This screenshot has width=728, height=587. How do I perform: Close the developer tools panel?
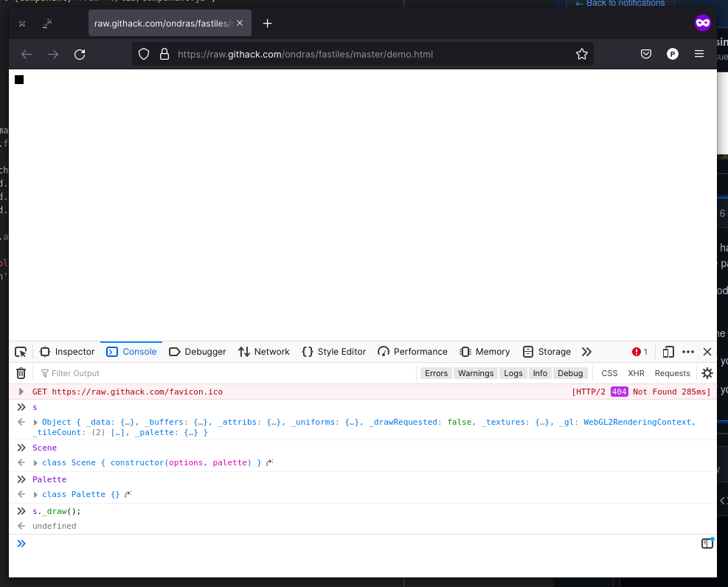[707, 352]
